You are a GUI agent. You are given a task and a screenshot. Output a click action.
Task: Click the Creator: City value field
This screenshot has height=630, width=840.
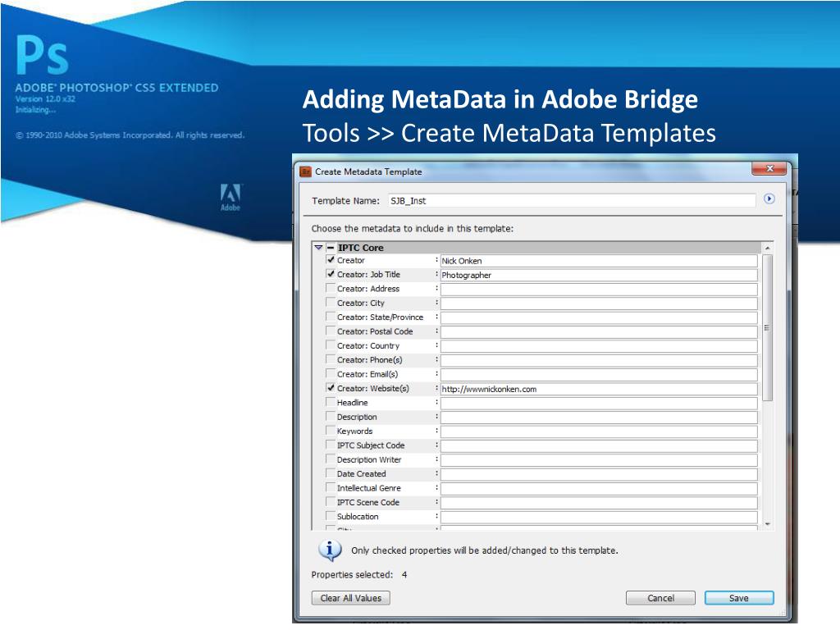tap(599, 304)
